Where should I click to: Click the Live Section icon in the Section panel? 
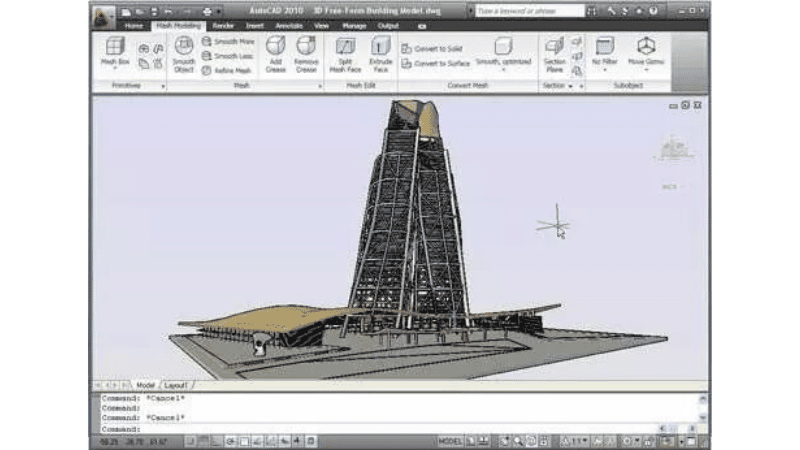click(577, 42)
